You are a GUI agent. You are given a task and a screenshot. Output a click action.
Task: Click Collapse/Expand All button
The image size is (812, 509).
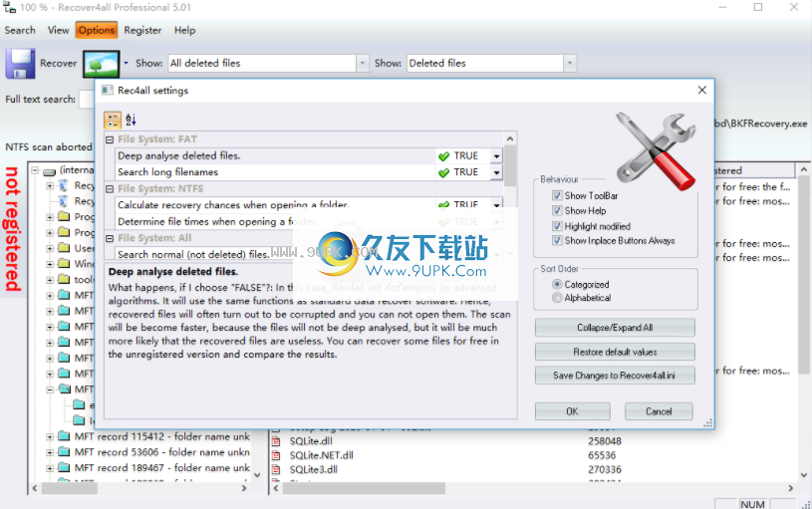click(615, 328)
